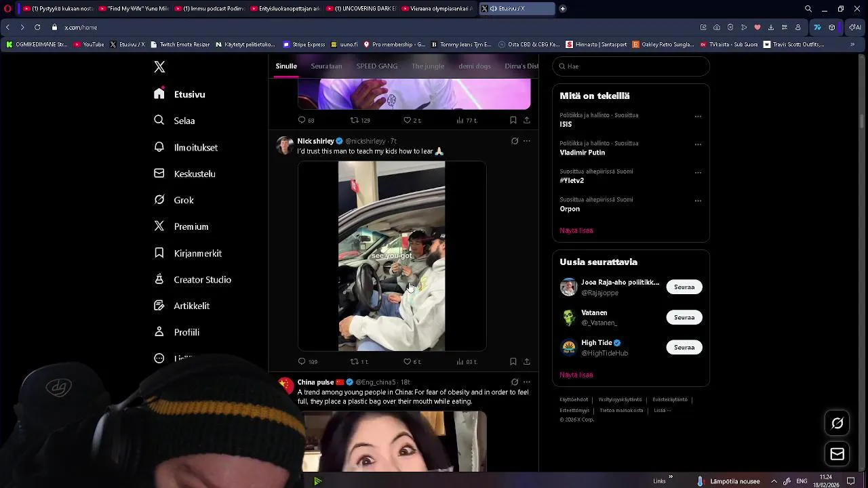
Task: Play the car video in Nick shirley's post
Action: point(392,256)
